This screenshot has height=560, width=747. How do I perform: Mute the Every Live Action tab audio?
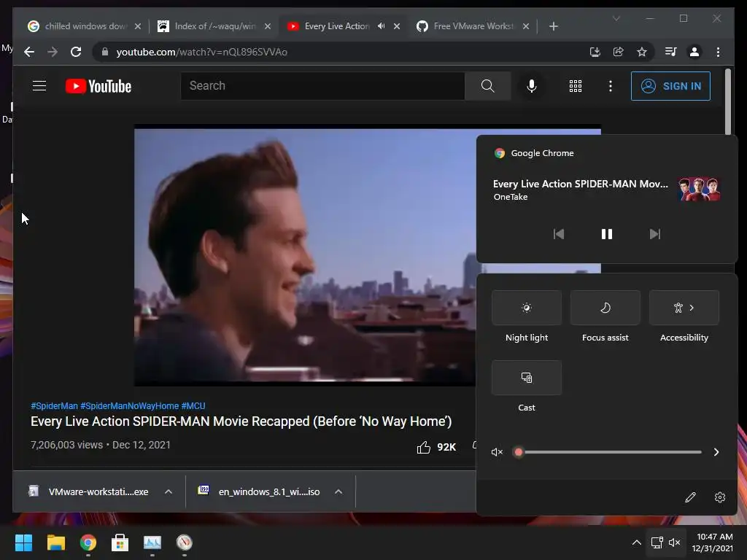pos(381,26)
